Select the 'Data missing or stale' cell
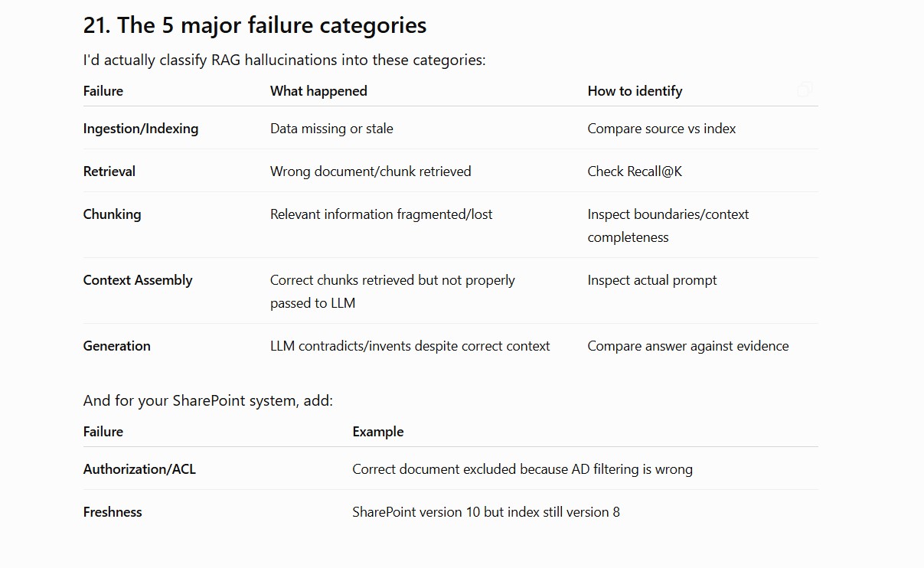This screenshot has width=924, height=568. (331, 129)
